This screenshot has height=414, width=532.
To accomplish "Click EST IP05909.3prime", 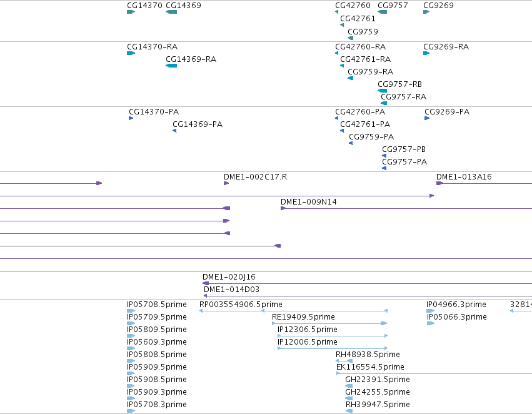I will coord(157,392).
